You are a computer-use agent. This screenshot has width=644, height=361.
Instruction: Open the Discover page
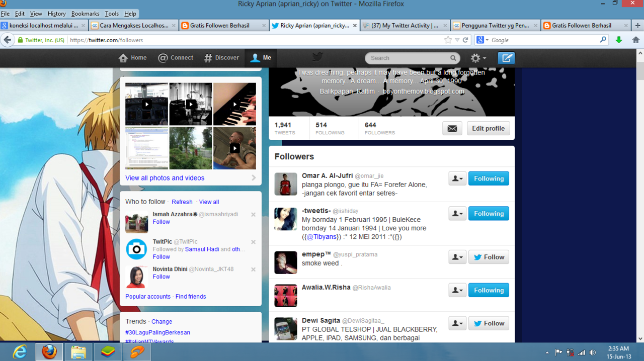tap(221, 58)
